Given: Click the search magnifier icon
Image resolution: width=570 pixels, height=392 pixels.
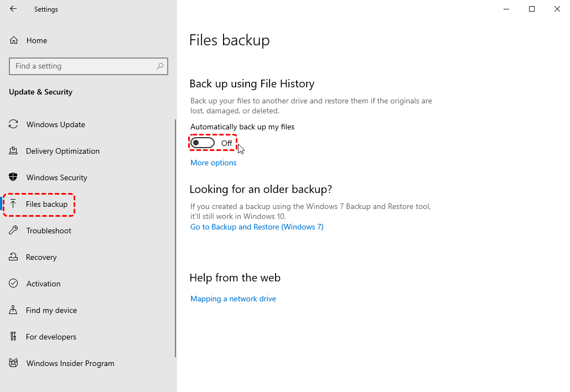Looking at the screenshot, I should tap(159, 66).
